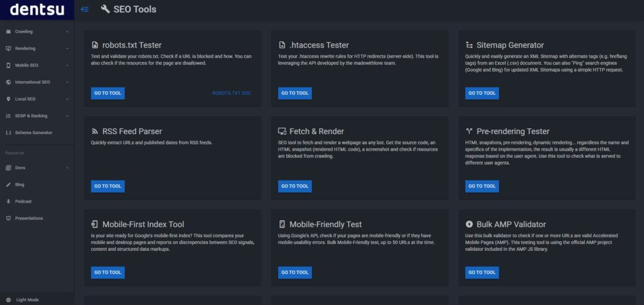The height and width of the screenshot is (305, 644).
Task: Click the SERP & Ranking list icon
Action: pyautogui.click(x=9, y=116)
